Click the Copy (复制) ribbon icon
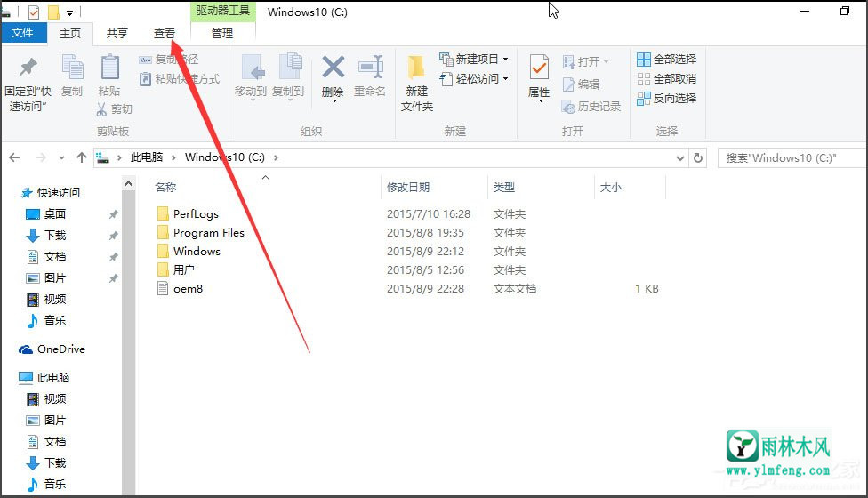Viewport: 868px width, 498px height. 72,68
